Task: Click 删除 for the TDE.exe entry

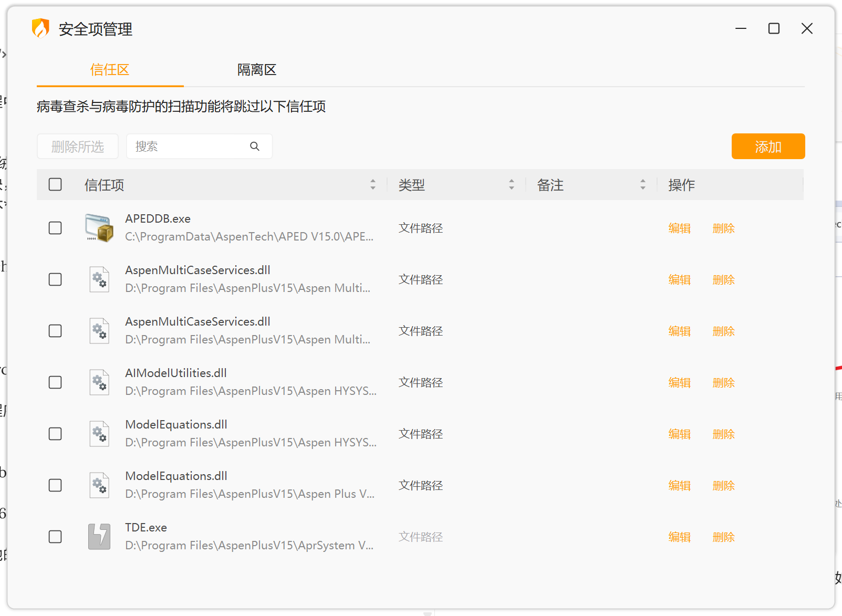Action: (723, 537)
